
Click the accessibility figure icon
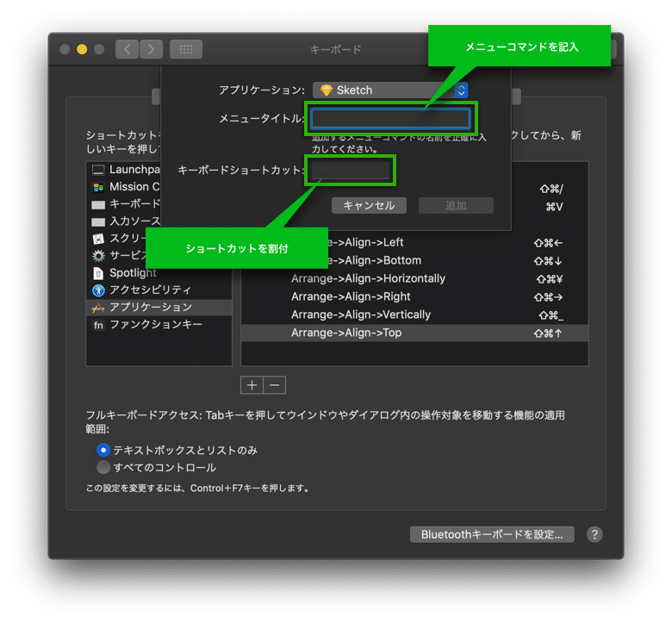pos(98,290)
